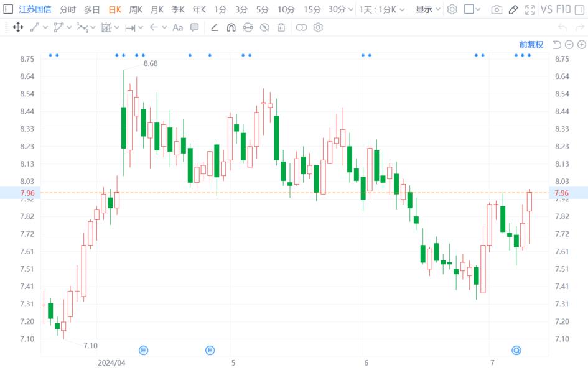
Task: Click the 江苏国信 stock name
Action: point(35,9)
